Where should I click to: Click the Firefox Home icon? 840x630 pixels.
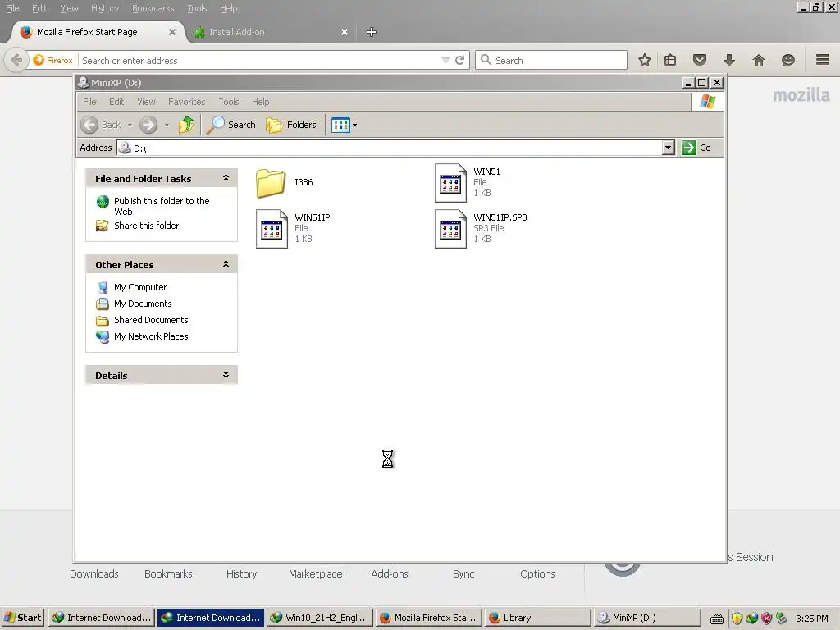tap(759, 60)
